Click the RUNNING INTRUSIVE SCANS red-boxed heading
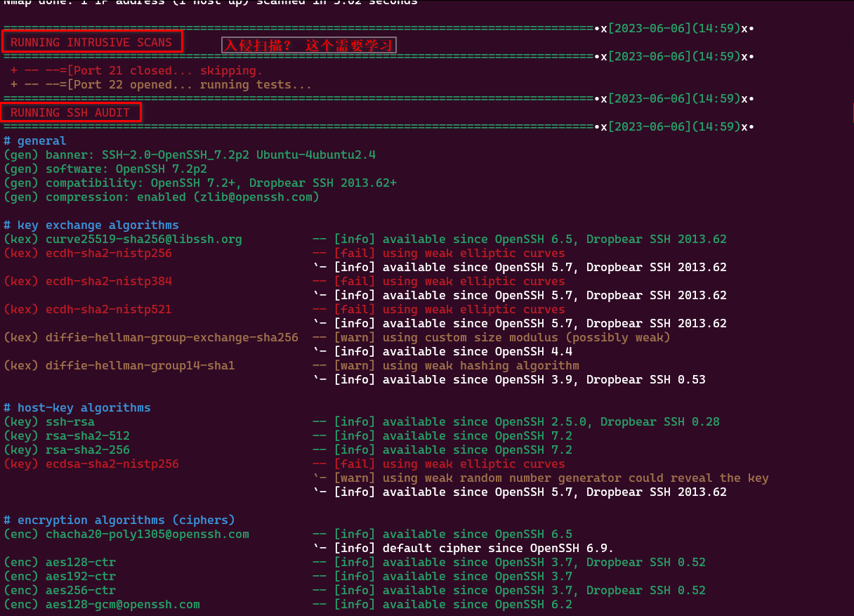Image resolution: width=854 pixels, height=616 pixels. pyautogui.click(x=91, y=42)
